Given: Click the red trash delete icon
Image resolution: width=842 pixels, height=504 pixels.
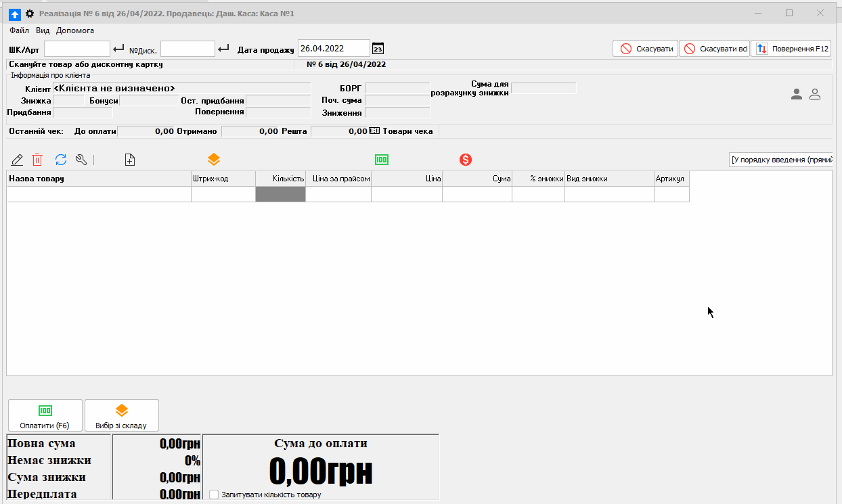Looking at the screenshot, I should (38, 160).
